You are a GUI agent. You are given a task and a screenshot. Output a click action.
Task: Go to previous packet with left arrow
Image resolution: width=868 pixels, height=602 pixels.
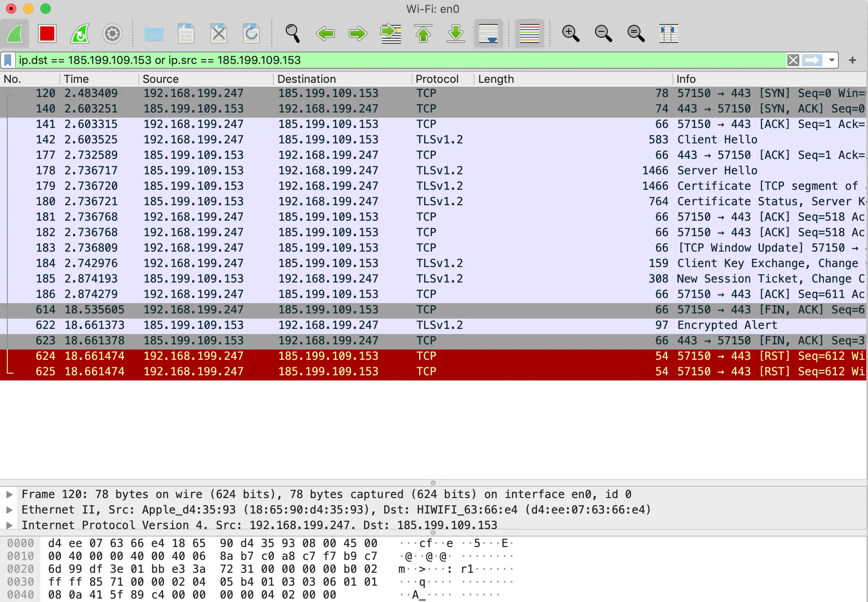coord(325,33)
